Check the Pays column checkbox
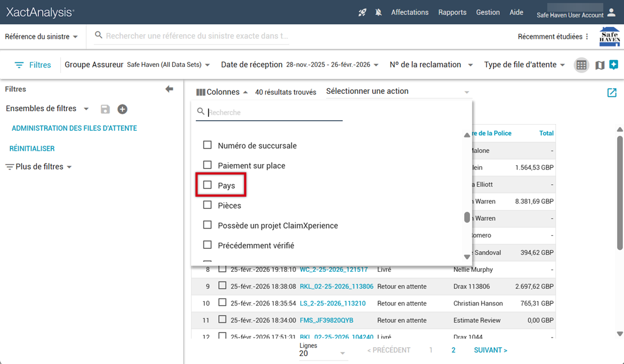The image size is (624, 364). (x=207, y=185)
